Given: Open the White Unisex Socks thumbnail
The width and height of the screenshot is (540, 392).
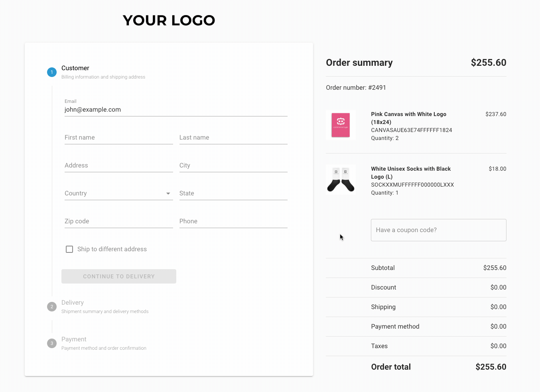Looking at the screenshot, I should point(341,180).
